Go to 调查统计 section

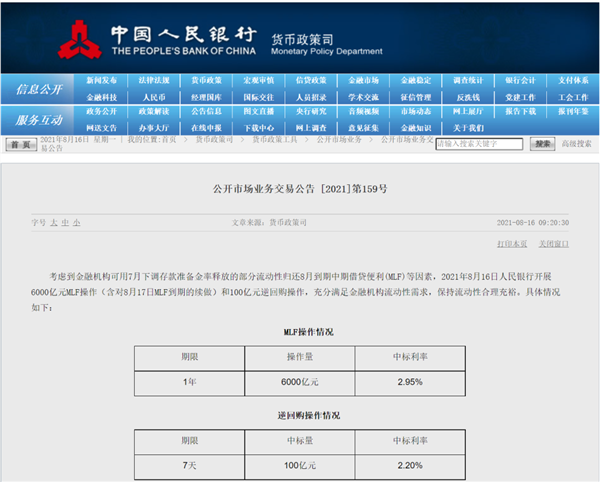click(x=468, y=80)
